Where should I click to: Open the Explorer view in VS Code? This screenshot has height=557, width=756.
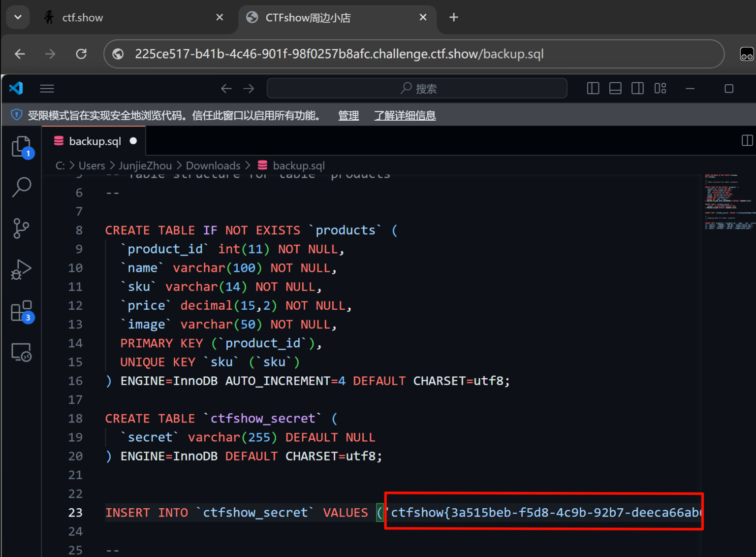21,146
